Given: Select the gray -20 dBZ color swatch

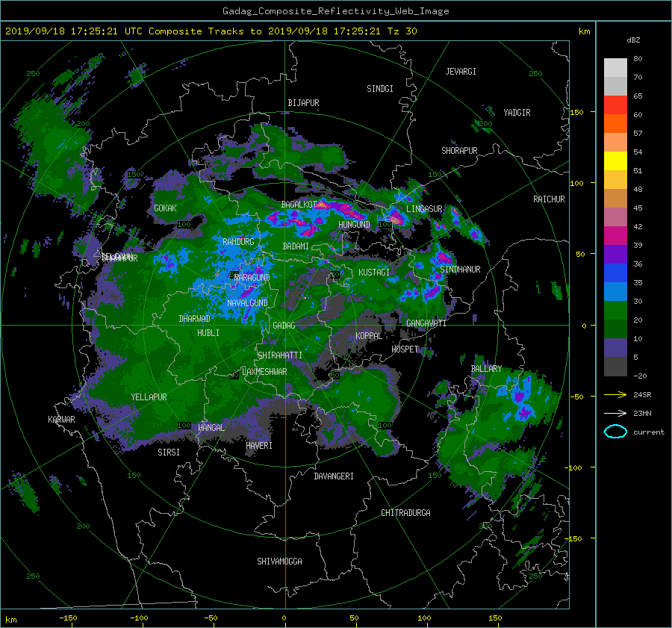Looking at the screenshot, I should click(615, 367).
